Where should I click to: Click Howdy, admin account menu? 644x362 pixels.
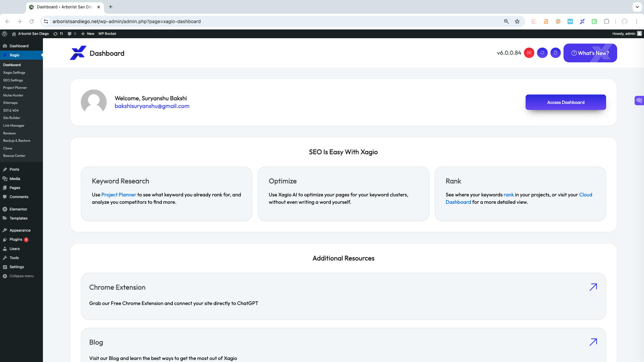(627, 34)
